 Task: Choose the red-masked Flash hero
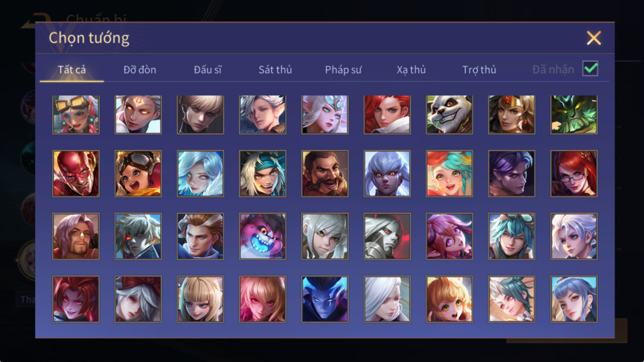[x=76, y=174]
